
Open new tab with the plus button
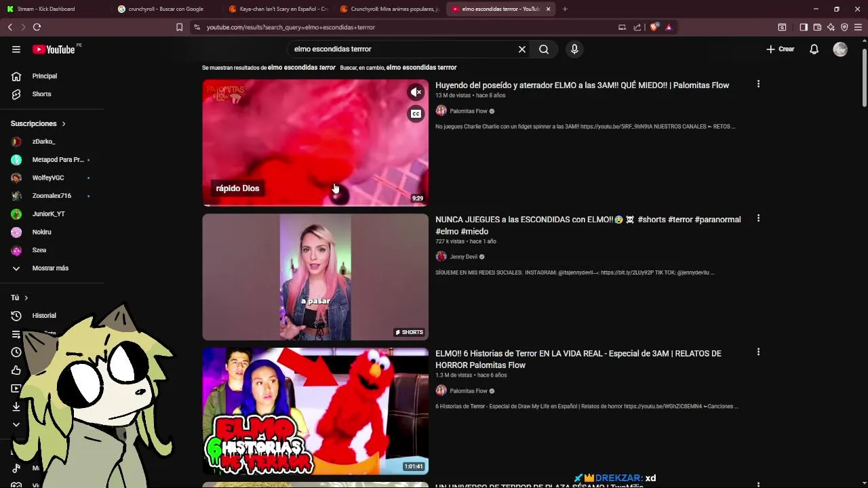pos(565,9)
